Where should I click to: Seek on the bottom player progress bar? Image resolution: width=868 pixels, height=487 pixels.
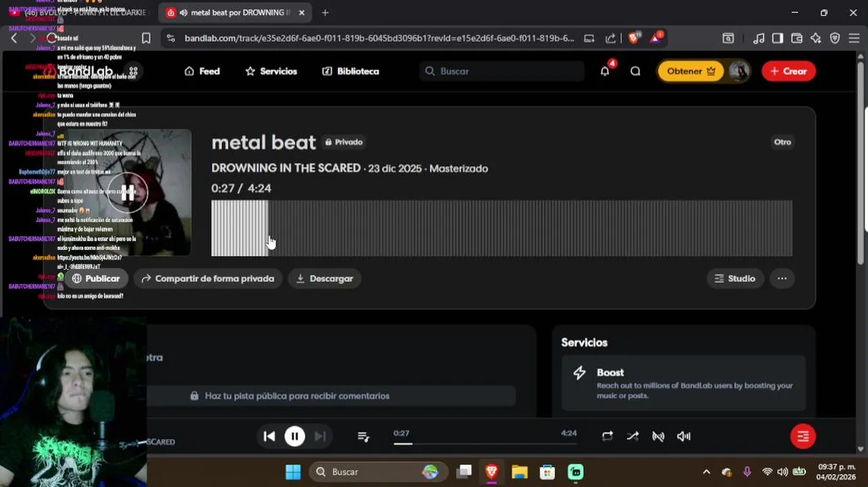tap(485, 444)
